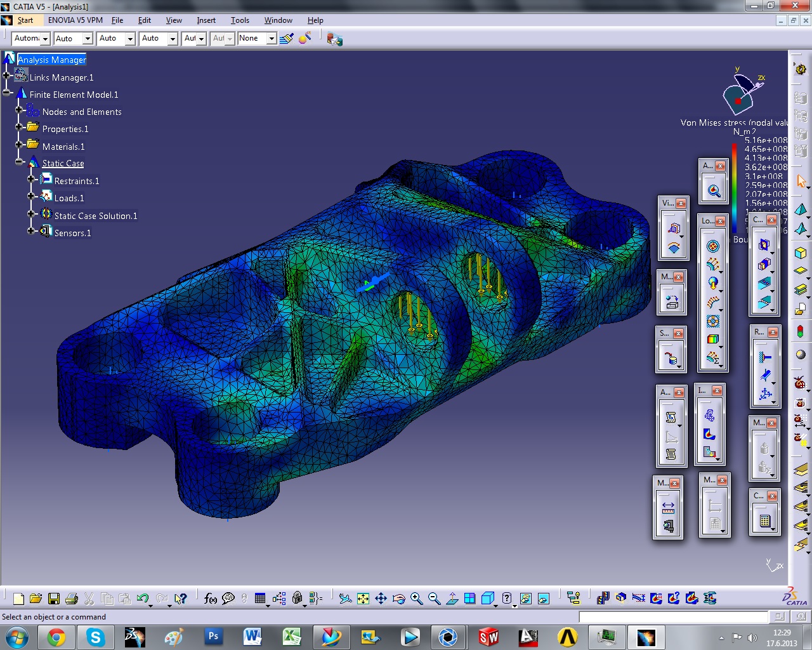Click the Open file folder icon
Screen dimensions: 812x650
[36, 599]
